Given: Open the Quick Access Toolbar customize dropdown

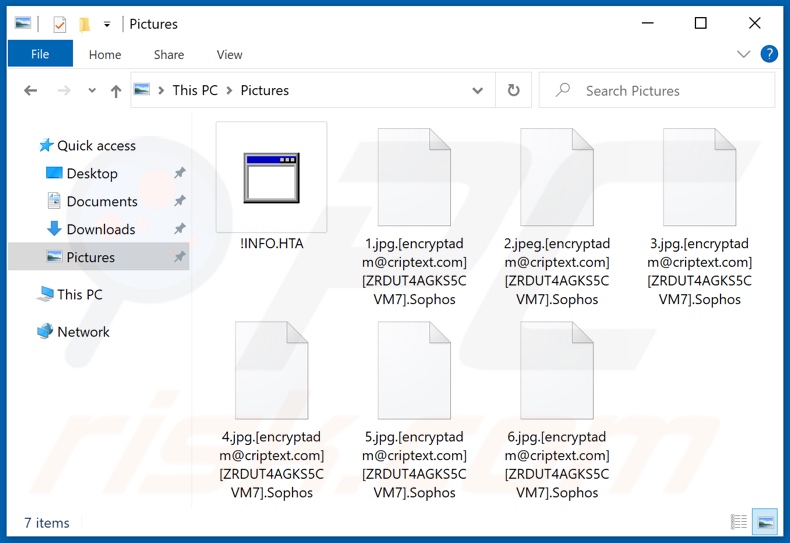Looking at the screenshot, I should pyautogui.click(x=107, y=24).
